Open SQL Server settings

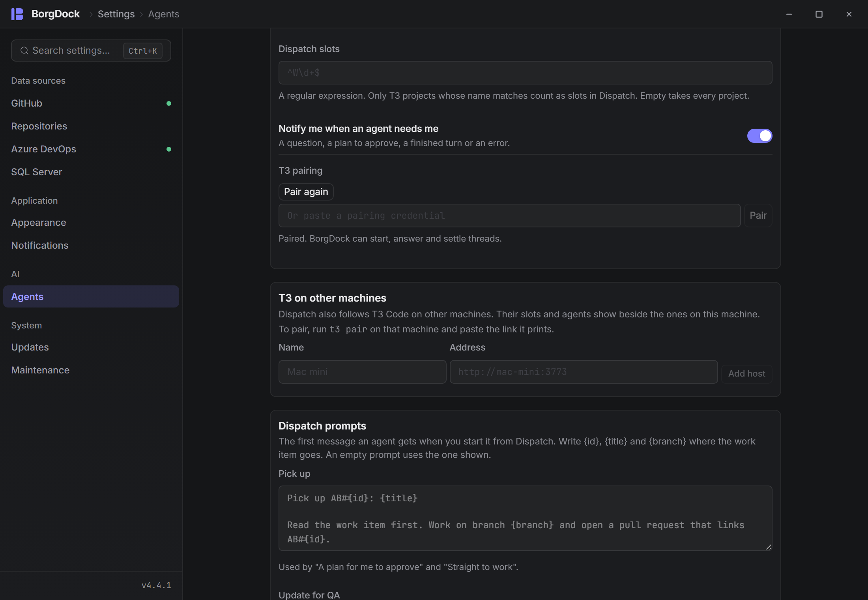coord(91,172)
